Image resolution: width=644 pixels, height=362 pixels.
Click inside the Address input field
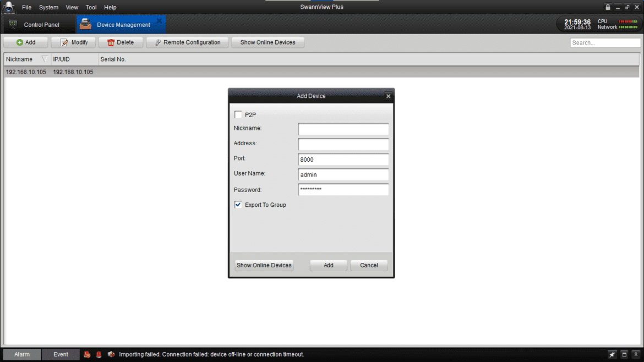343,144
